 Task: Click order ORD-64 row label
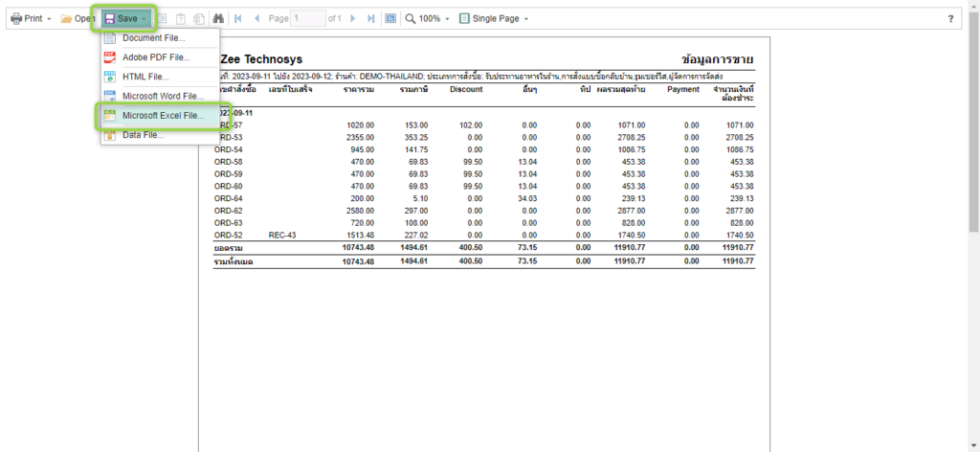coord(228,198)
